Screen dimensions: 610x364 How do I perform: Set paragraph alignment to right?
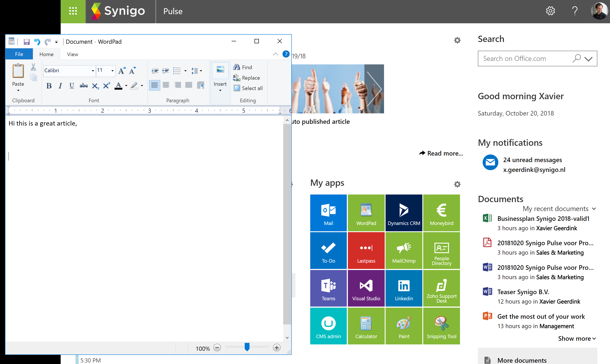178,85
